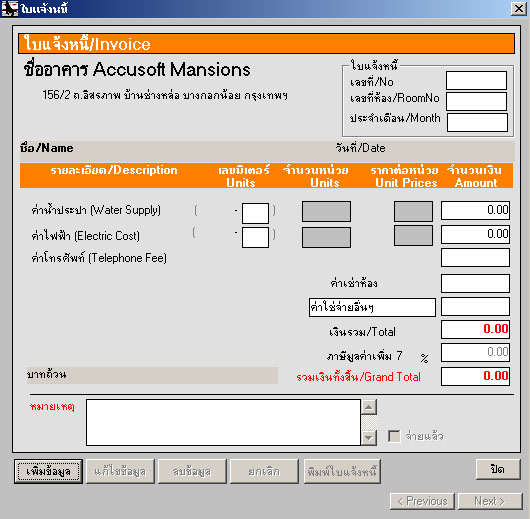This screenshot has width=530, height=519.
Task: Click the Electric Cost units field
Action: [326, 237]
